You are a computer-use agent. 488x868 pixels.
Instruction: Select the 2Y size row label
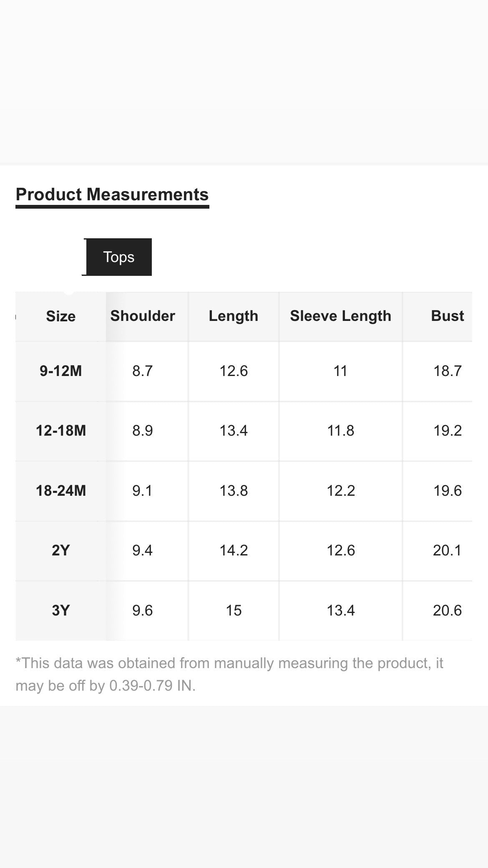click(61, 550)
